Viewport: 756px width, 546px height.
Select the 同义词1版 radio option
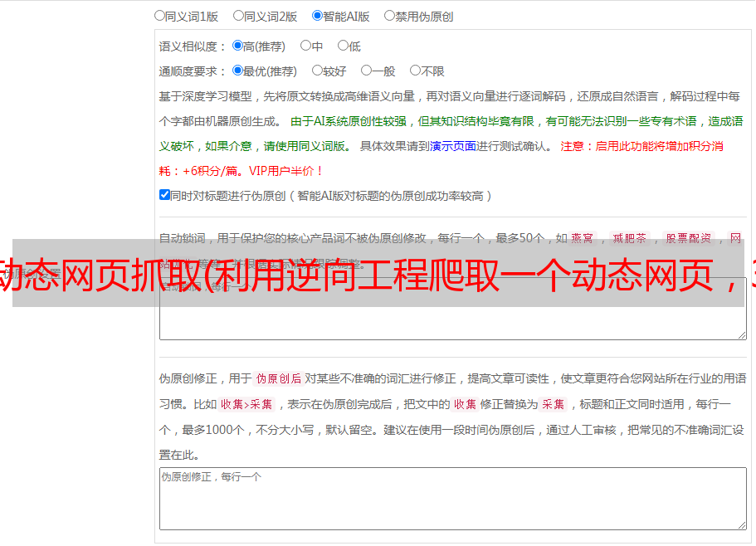click(159, 15)
